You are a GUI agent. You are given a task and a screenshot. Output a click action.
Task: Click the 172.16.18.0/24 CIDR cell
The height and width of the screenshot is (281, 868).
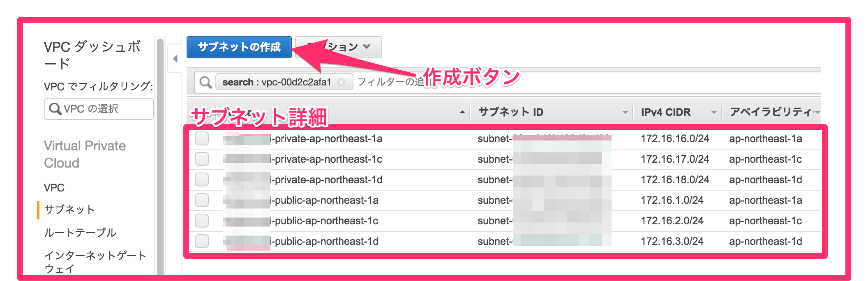(675, 180)
